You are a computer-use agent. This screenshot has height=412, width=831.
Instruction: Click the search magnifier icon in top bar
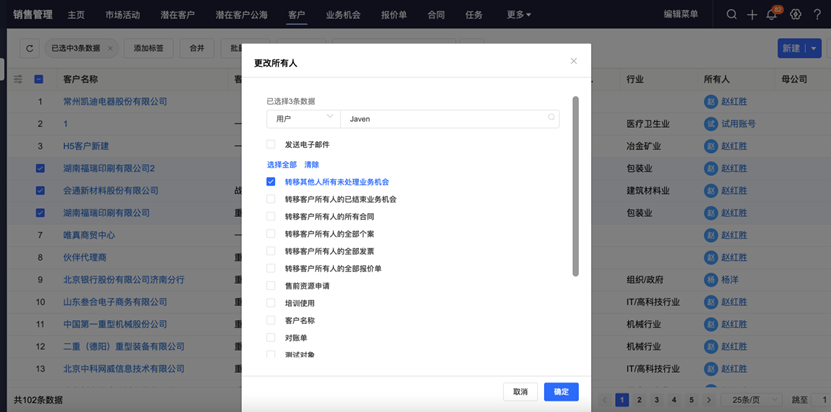coord(732,15)
